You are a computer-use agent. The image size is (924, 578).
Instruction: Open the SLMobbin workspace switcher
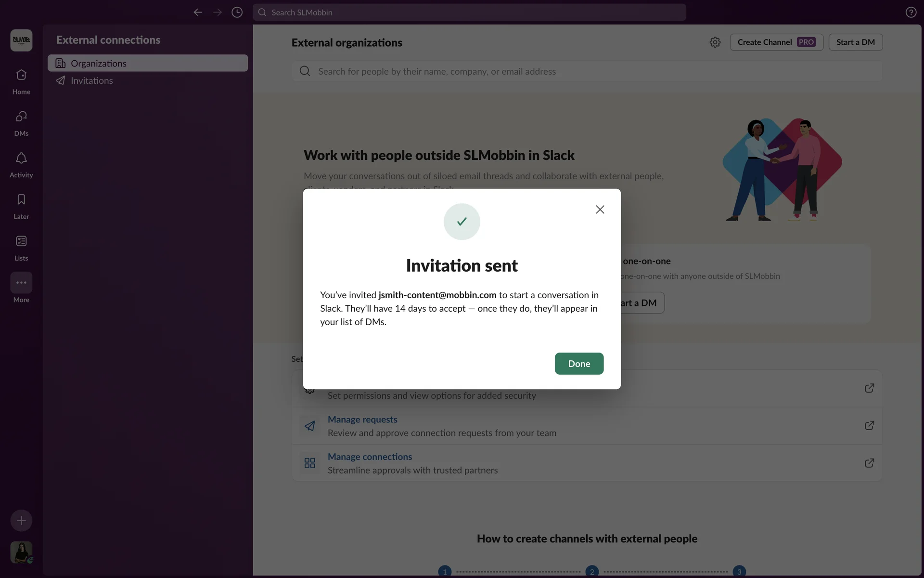coord(21,40)
